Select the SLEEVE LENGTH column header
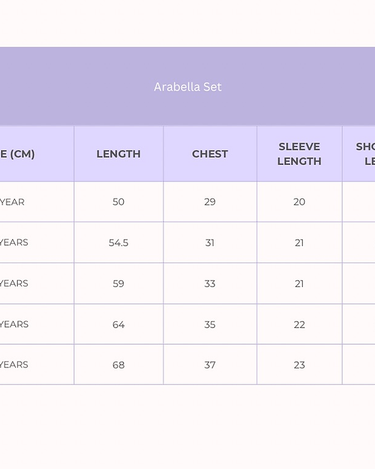The width and height of the screenshot is (375, 469). (x=299, y=154)
